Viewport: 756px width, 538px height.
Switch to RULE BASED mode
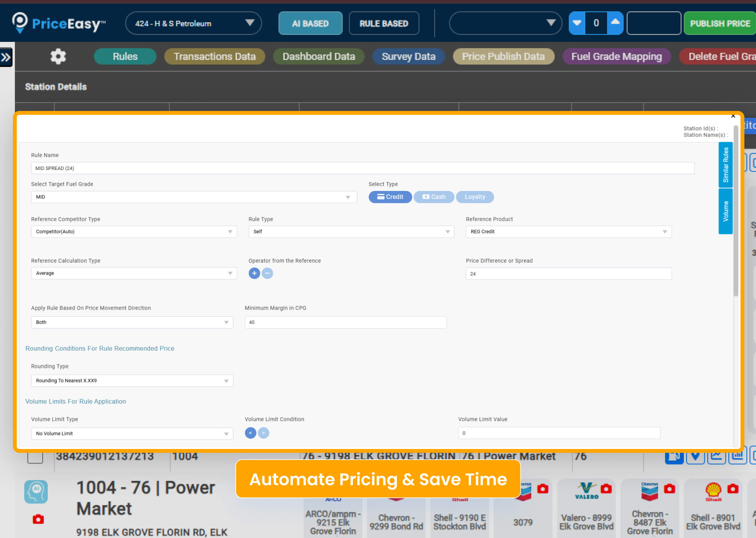pos(383,23)
